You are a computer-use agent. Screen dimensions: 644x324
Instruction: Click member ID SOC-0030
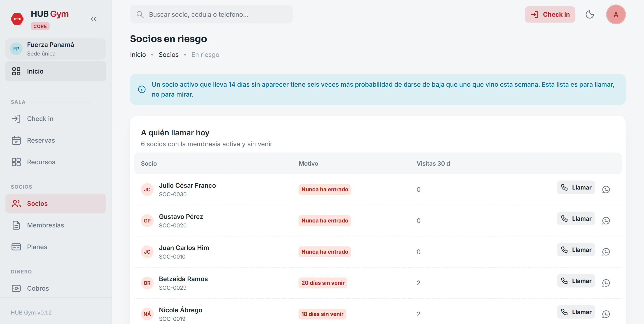pos(173,194)
